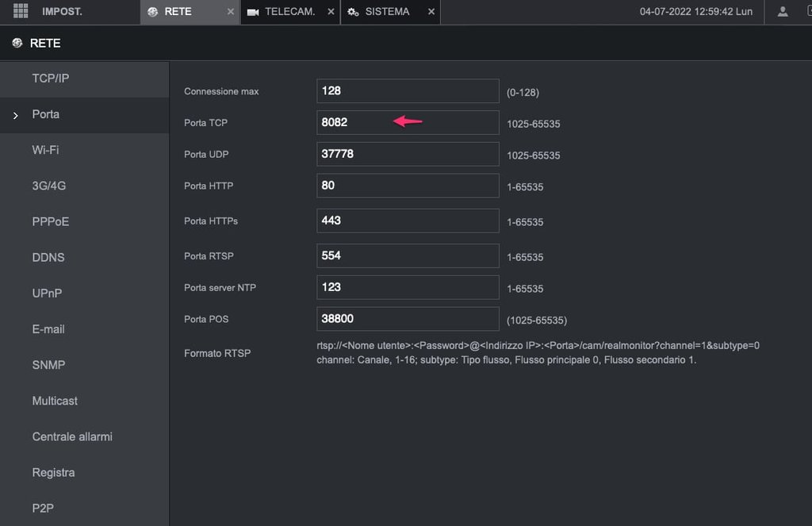Edit the Porta TCP field
The width and height of the screenshot is (812, 526).
[408, 123]
